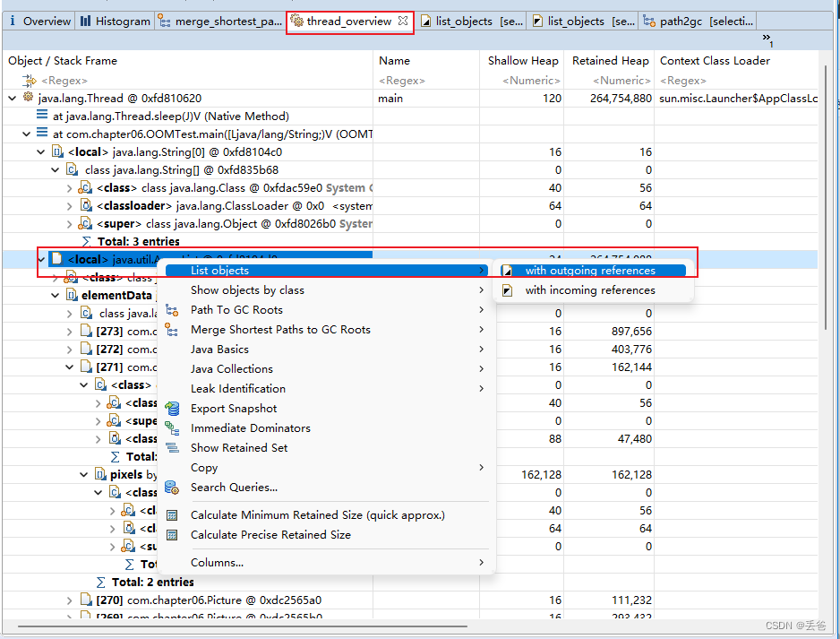
Task: Click the array icon beside elementData
Action: coord(72,295)
